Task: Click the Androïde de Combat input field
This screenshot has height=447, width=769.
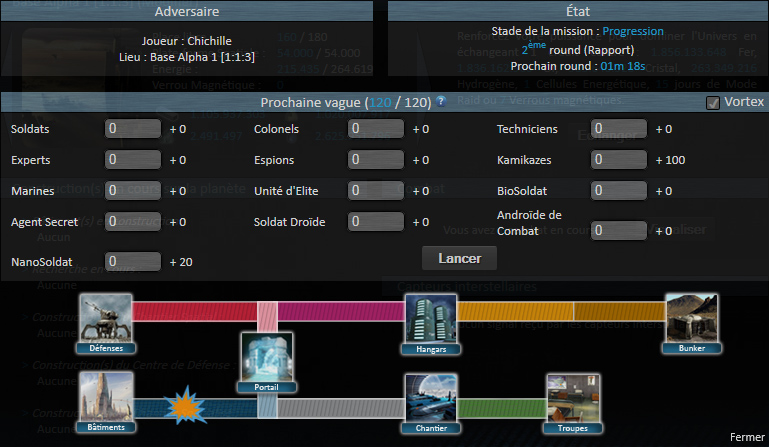Action: coord(619,231)
